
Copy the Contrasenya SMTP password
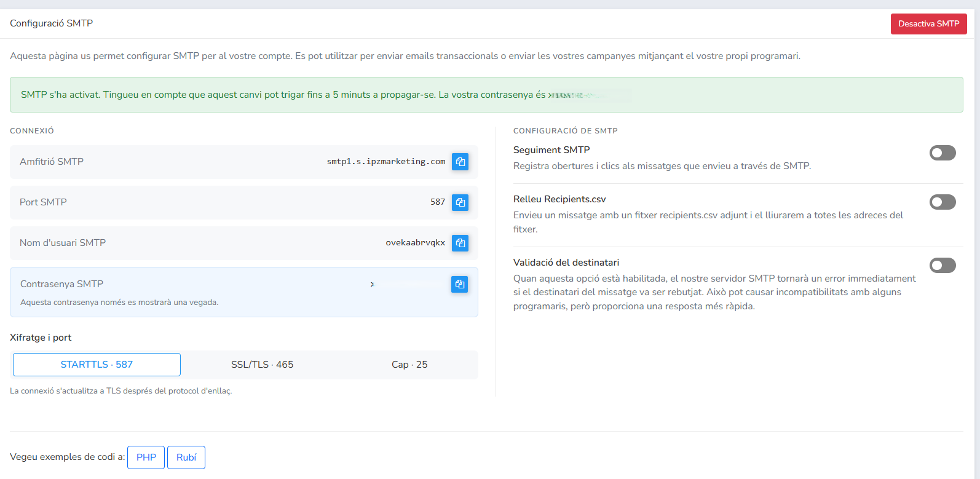459,284
